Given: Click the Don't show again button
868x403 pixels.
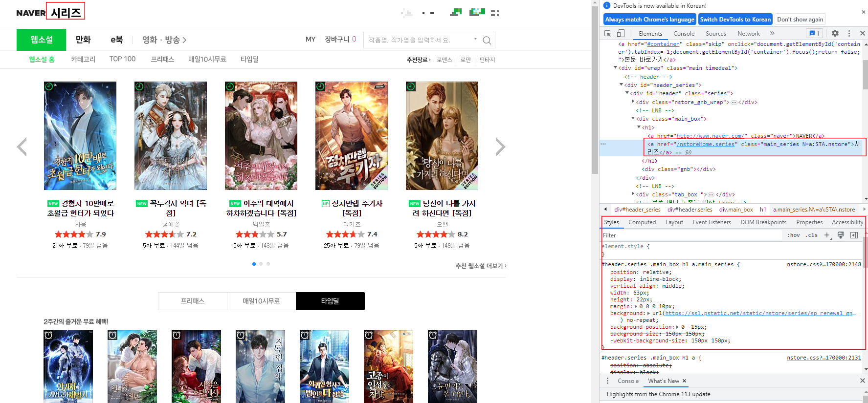Looking at the screenshot, I should pyautogui.click(x=800, y=20).
